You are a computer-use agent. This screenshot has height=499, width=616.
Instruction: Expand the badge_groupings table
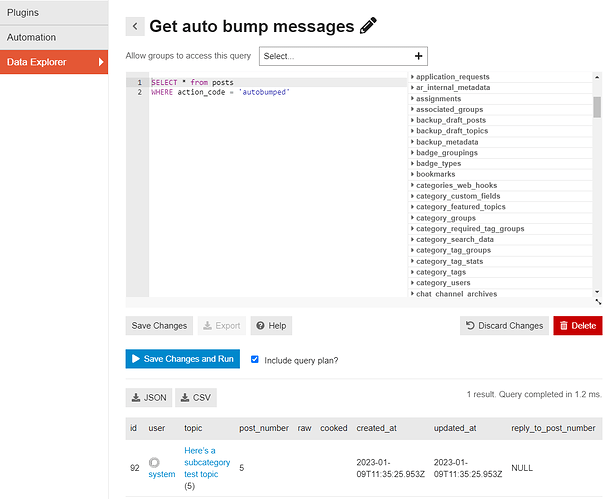(500, 152)
